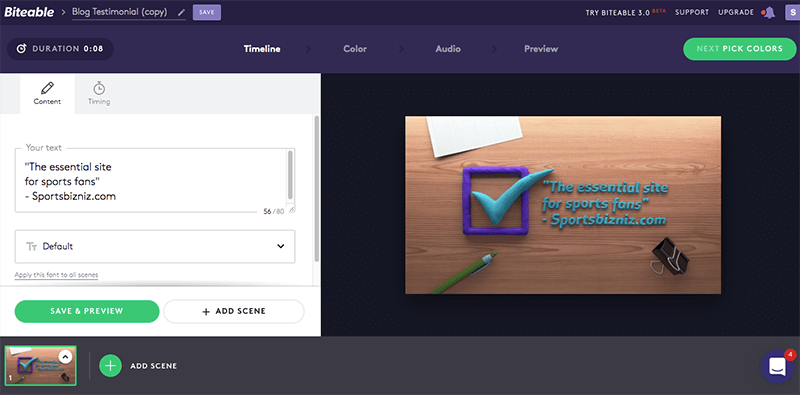Click NEXT PICK COLORS button
Viewport: 800px width, 395px height.
[x=740, y=49]
